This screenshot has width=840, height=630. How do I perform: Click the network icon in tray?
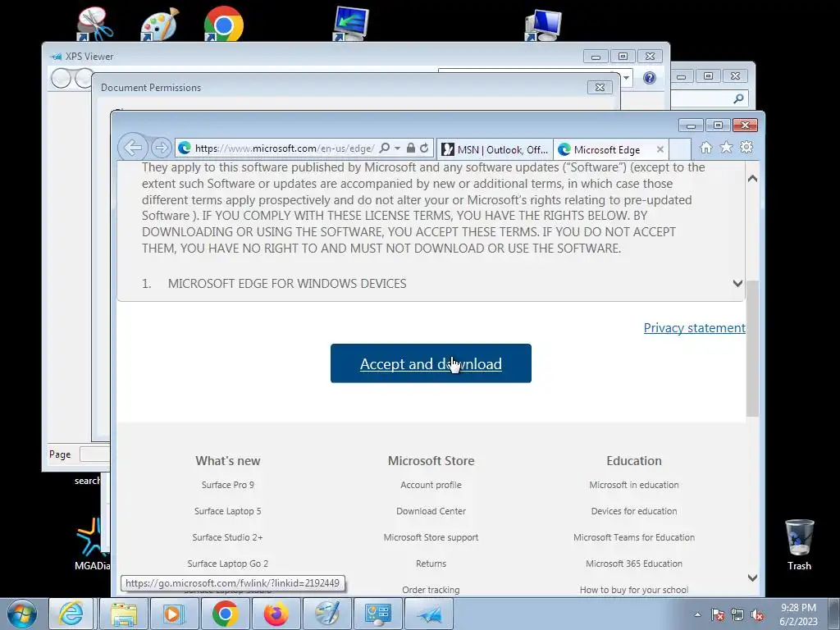(x=737, y=614)
